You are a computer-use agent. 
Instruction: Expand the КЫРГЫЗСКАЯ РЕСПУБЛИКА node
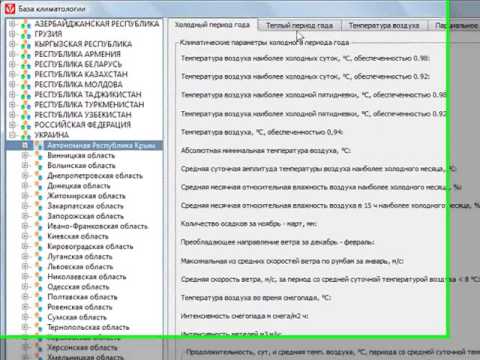12,44
